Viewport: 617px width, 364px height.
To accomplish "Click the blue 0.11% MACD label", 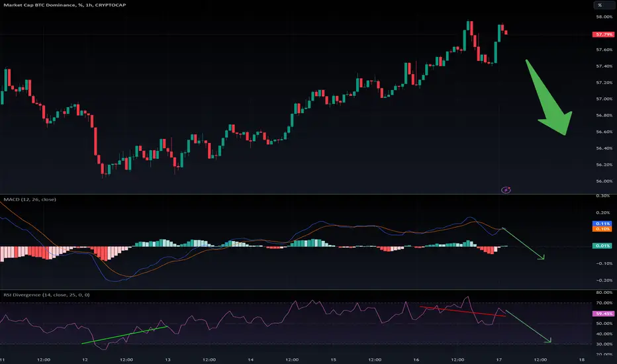I will (x=602, y=224).
